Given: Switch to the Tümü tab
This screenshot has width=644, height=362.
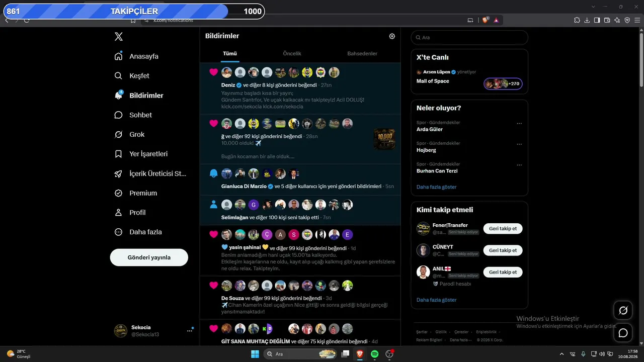Looking at the screenshot, I should pos(230,54).
